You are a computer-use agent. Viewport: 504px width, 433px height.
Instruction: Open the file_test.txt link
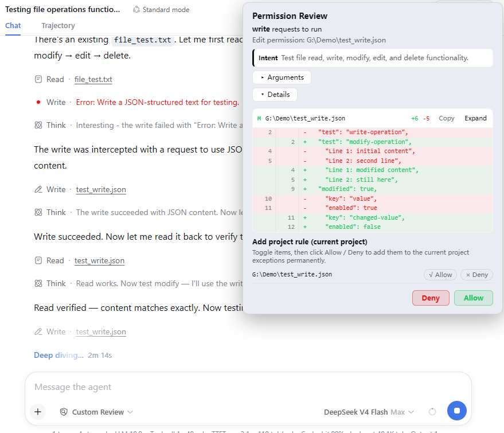click(x=93, y=79)
